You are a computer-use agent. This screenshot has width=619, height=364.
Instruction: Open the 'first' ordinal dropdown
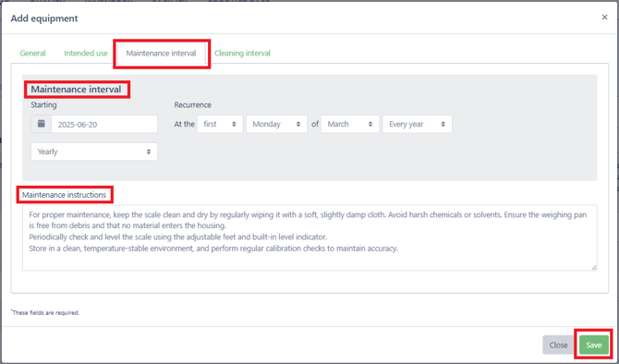(x=220, y=124)
